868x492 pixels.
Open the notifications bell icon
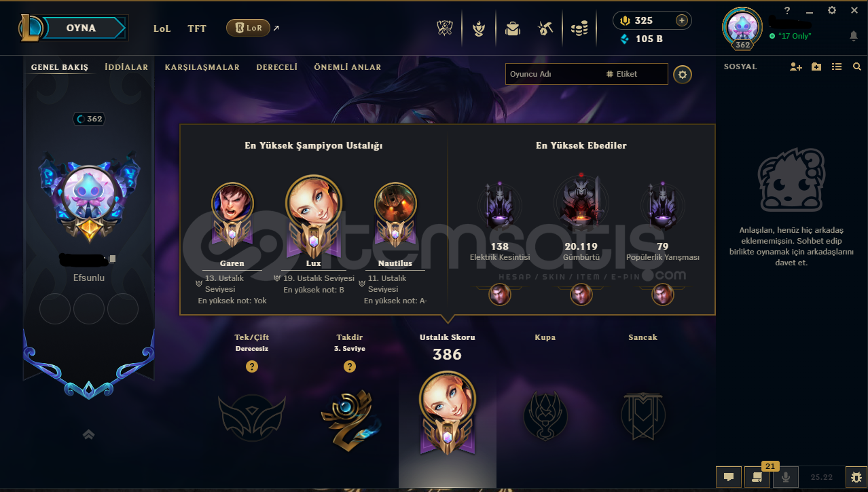854,35
